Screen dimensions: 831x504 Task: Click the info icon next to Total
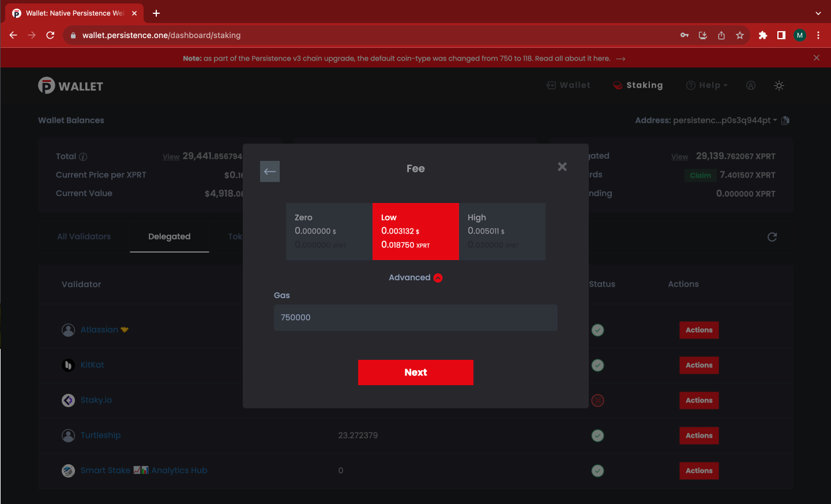83,157
